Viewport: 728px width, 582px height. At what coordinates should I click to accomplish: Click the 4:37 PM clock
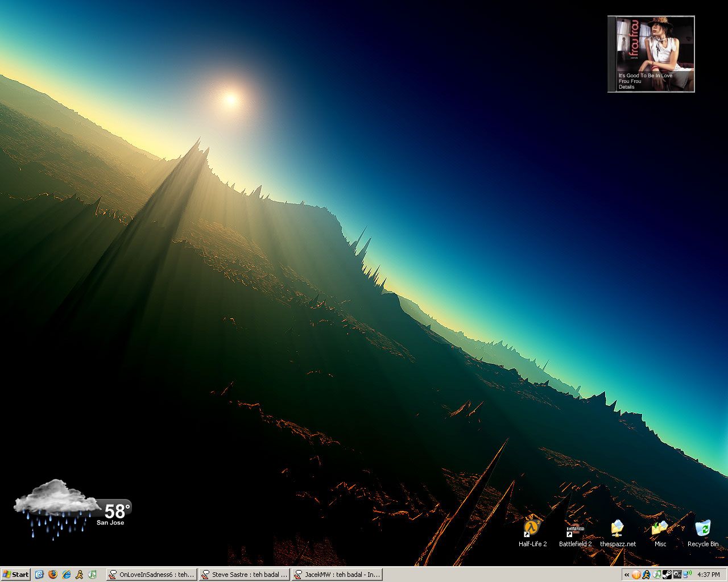(x=709, y=575)
